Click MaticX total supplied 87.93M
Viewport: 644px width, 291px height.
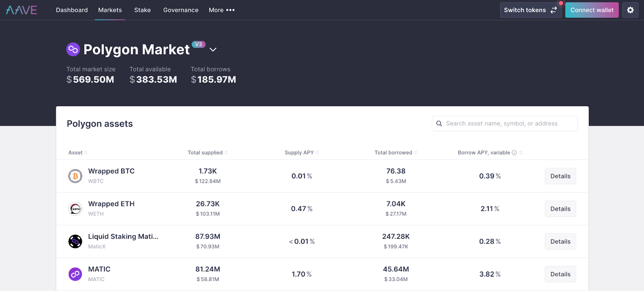(x=208, y=236)
